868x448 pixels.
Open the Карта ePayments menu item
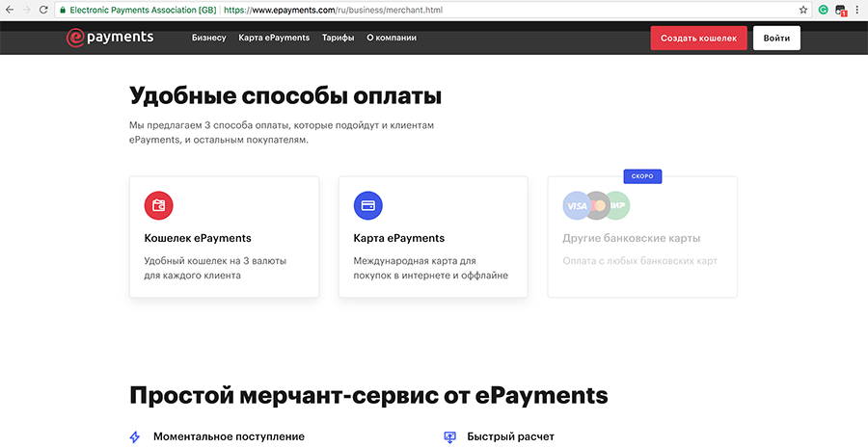pyautogui.click(x=274, y=38)
